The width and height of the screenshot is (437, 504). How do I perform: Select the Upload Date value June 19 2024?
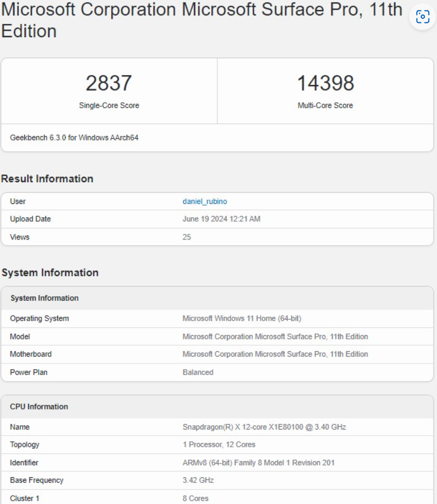tap(221, 219)
